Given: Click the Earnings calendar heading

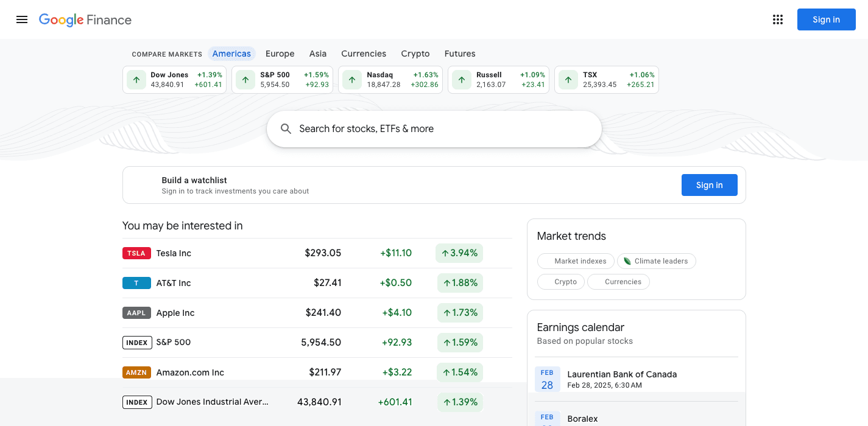Looking at the screenshot, I should pos(580,327).
